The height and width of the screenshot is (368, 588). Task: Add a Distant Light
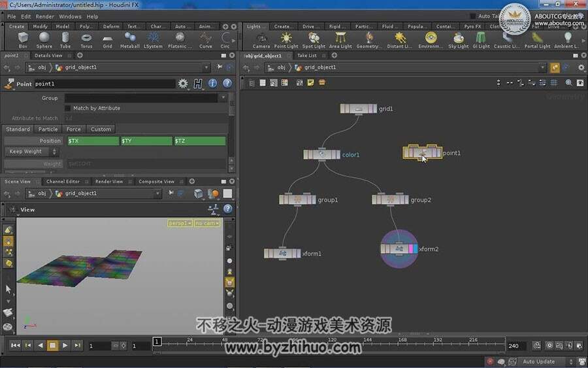(x=400, y=40)
